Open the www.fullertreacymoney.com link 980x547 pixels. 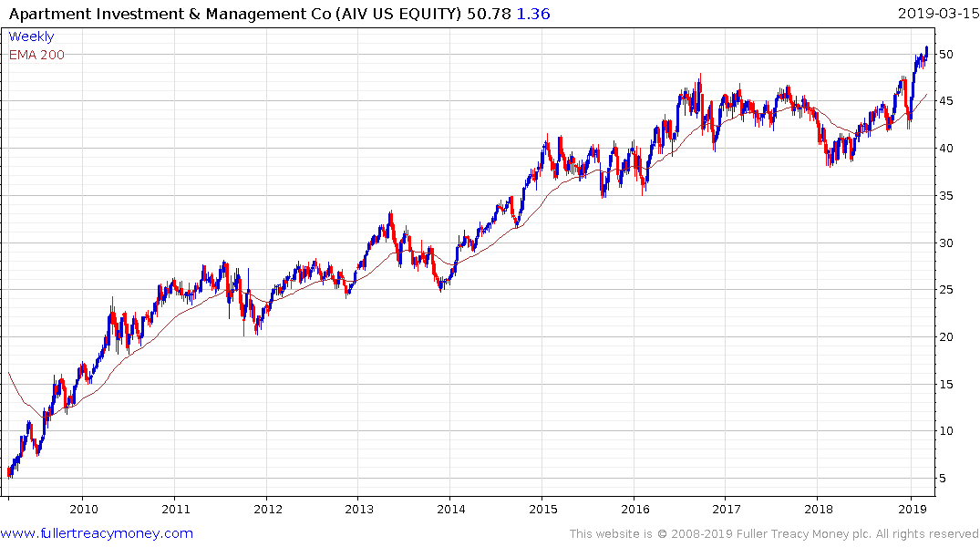click(x=97, y=533)
